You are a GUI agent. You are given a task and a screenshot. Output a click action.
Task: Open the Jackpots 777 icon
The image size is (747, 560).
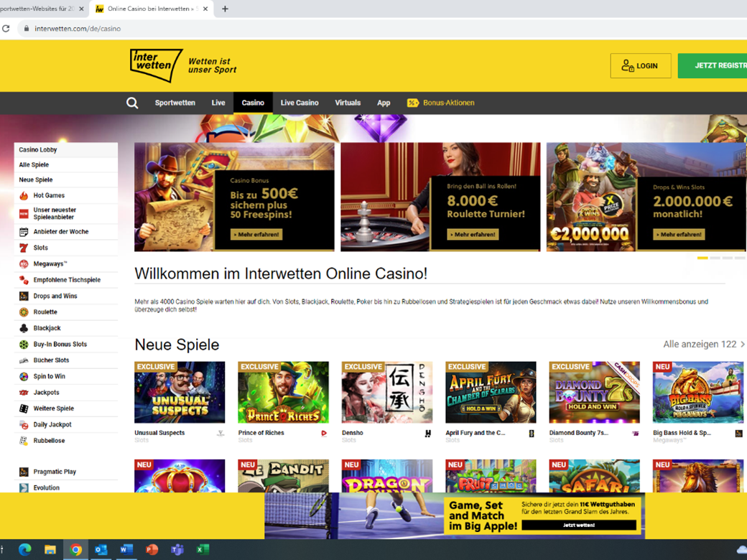tap(24, 393)
